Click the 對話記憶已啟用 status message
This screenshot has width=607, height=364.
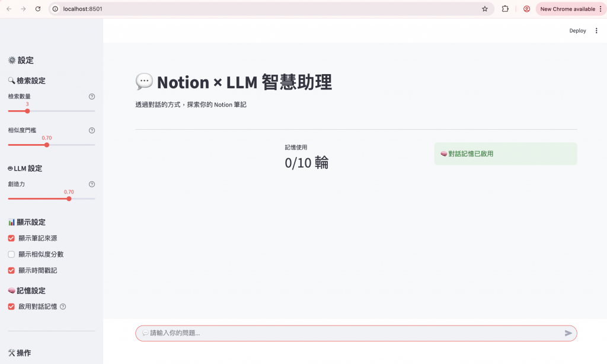click(x=506, y=154)
